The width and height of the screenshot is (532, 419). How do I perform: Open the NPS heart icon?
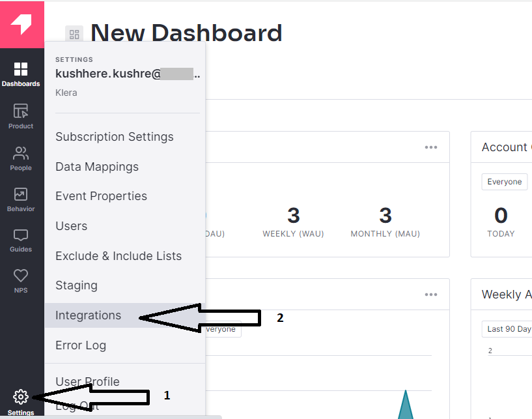pos(21,276)
